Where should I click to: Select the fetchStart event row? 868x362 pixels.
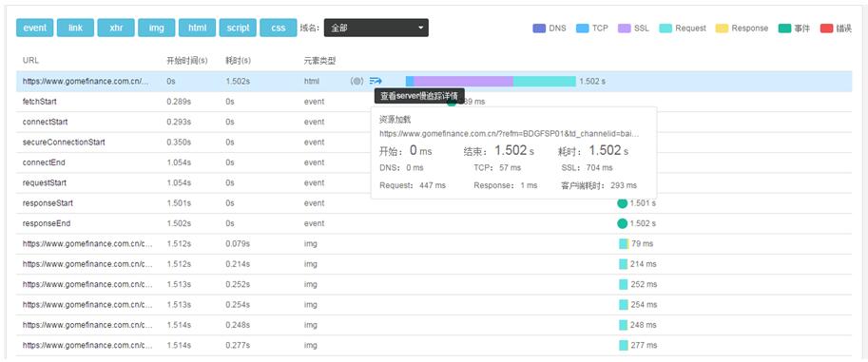[434, 102]
